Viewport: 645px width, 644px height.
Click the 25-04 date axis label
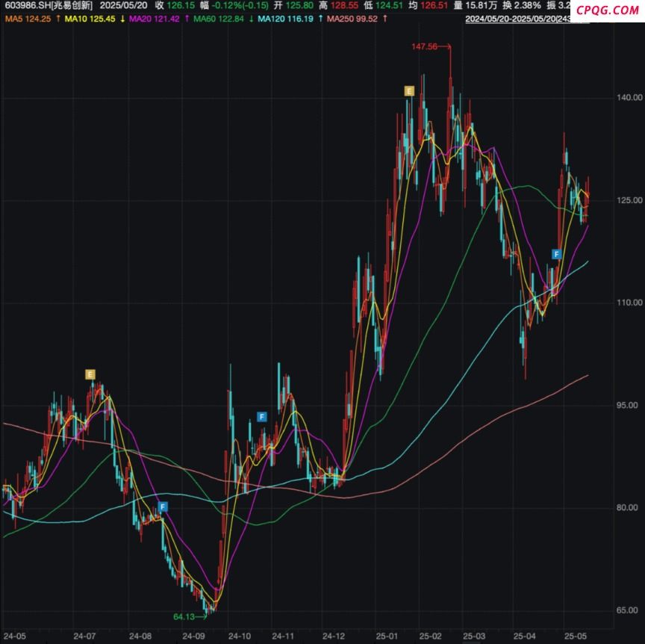525,637
